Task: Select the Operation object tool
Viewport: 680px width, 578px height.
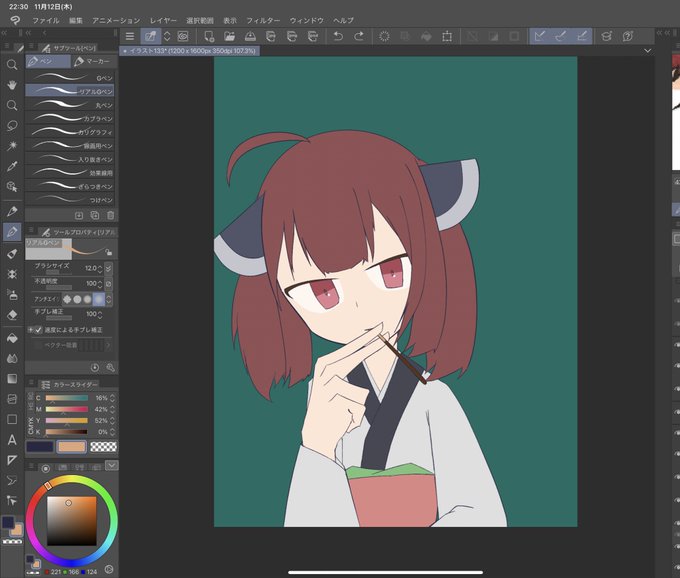Action: (x=12, y=186)
